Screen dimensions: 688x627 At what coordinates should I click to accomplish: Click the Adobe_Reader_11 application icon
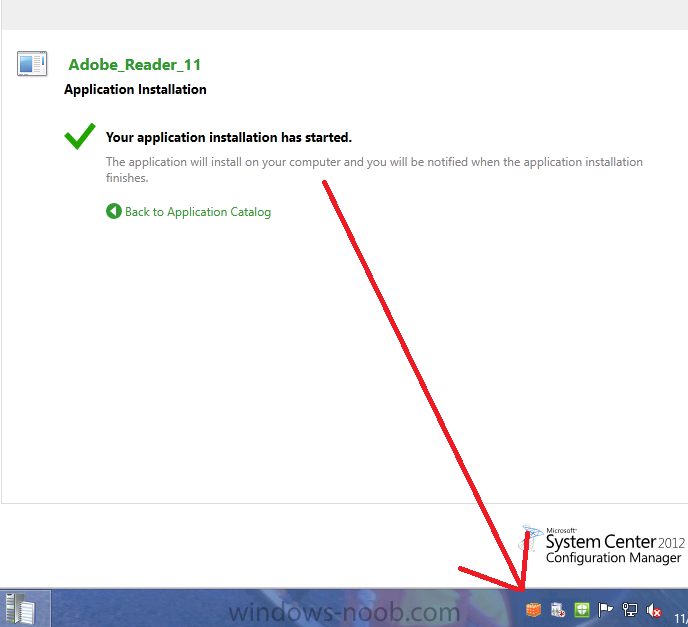coord(32,64)
